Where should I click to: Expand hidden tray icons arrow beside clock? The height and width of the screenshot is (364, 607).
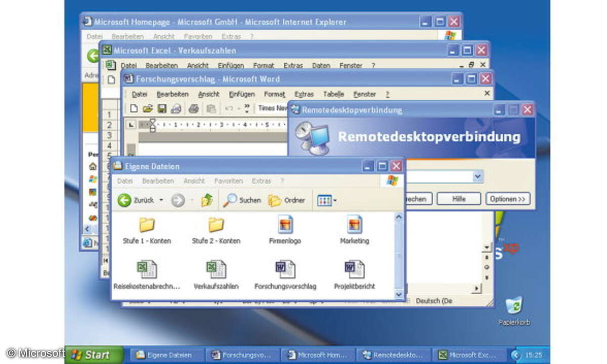click(x=516, y=355)
